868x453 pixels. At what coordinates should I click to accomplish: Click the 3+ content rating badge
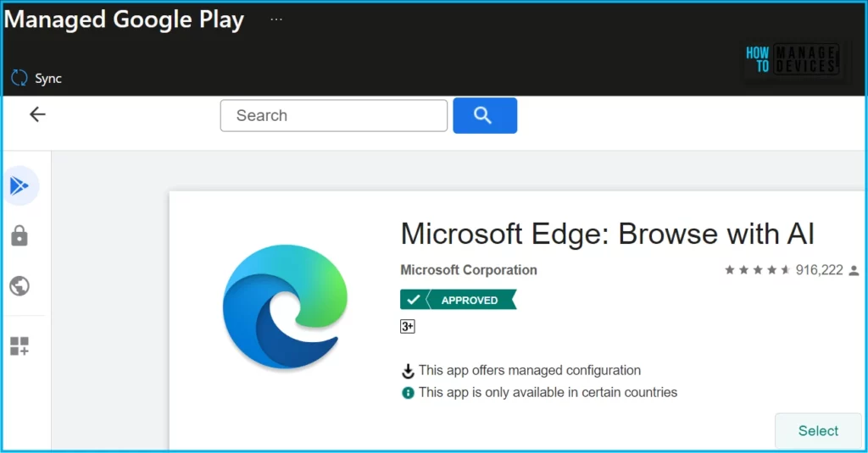[408, 326]
